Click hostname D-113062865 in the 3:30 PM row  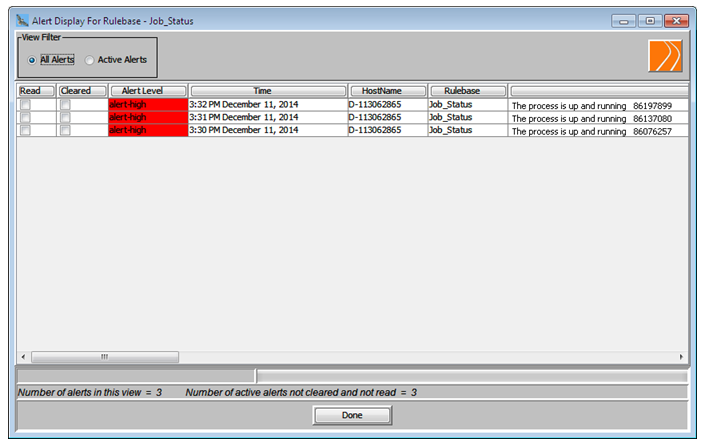(x=388, y=130)
